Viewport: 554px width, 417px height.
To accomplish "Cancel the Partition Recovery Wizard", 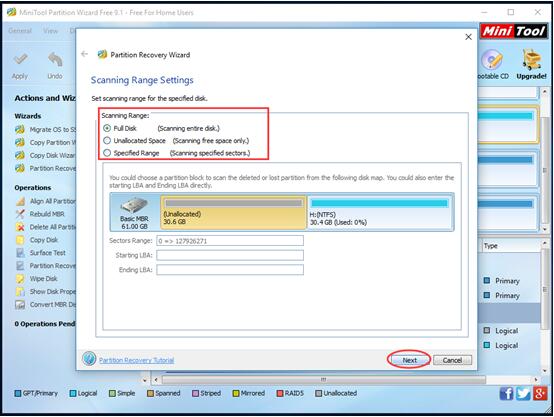I will (452, 360).
